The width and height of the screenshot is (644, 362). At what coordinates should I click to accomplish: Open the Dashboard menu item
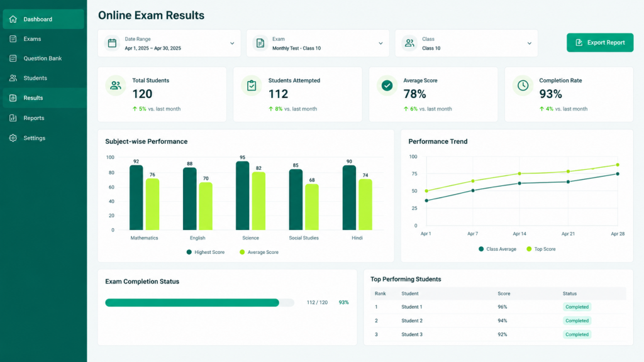tap(43, 19)
